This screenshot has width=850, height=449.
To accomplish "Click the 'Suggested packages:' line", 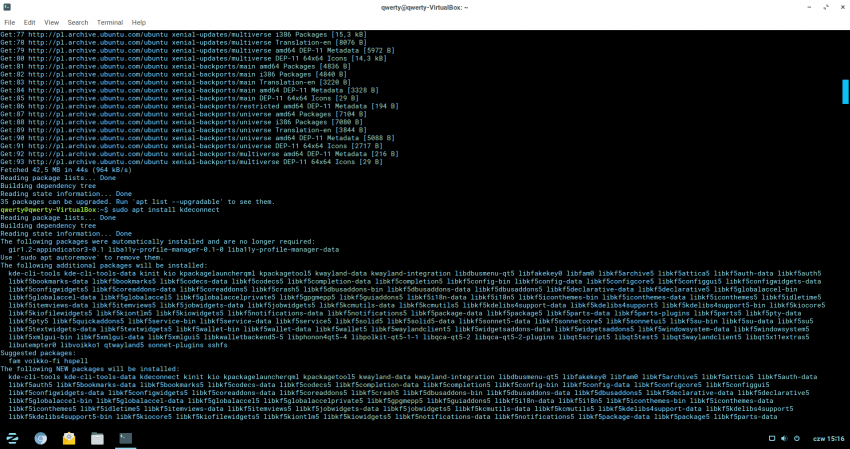I will 38,353.
